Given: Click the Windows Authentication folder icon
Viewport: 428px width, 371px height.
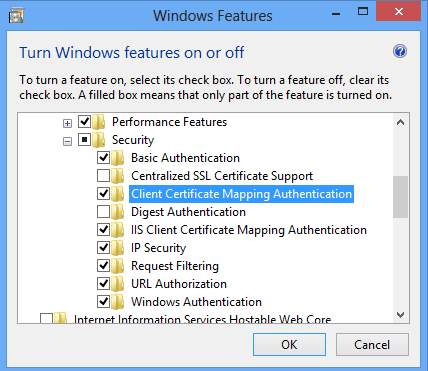Looking at the screenshot, I should tap(118, 302).
